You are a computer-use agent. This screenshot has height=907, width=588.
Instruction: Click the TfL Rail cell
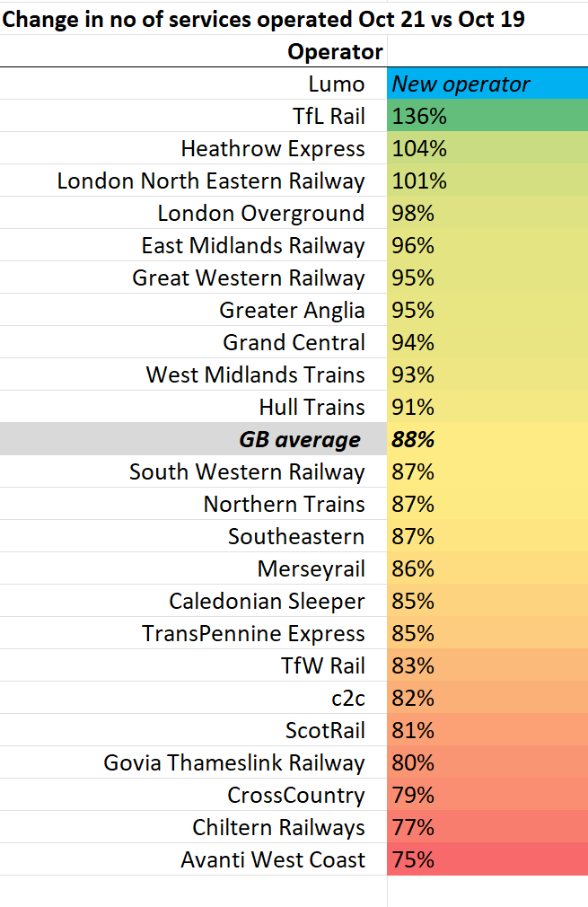pos(193,116)
